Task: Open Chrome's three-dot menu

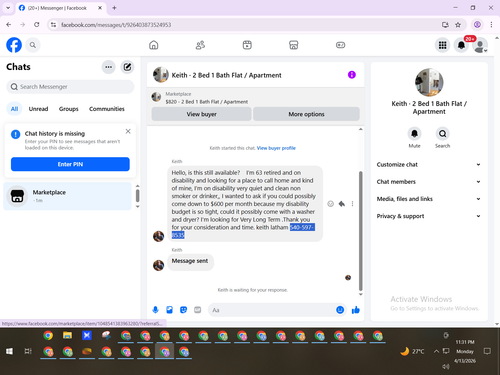Action: (491, 25)
